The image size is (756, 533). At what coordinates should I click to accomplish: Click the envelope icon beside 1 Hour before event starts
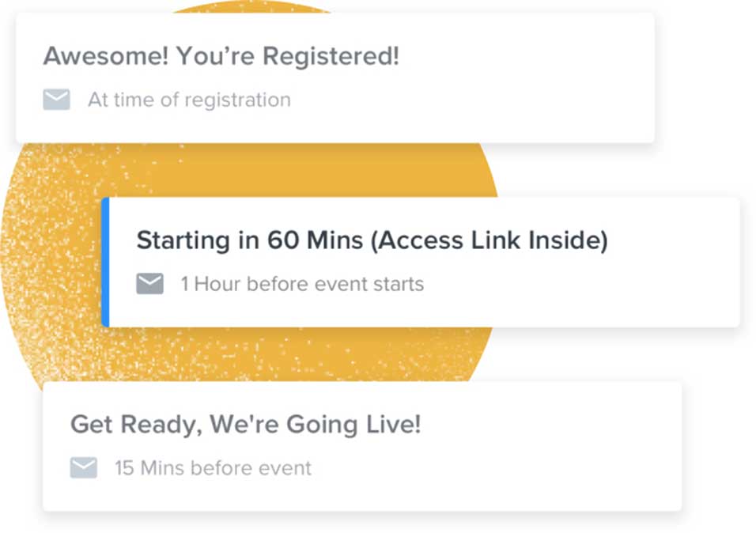pos(149,284)
